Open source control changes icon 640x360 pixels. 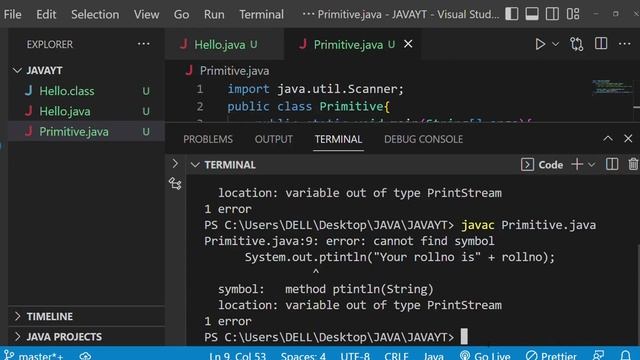click(576, 44)
